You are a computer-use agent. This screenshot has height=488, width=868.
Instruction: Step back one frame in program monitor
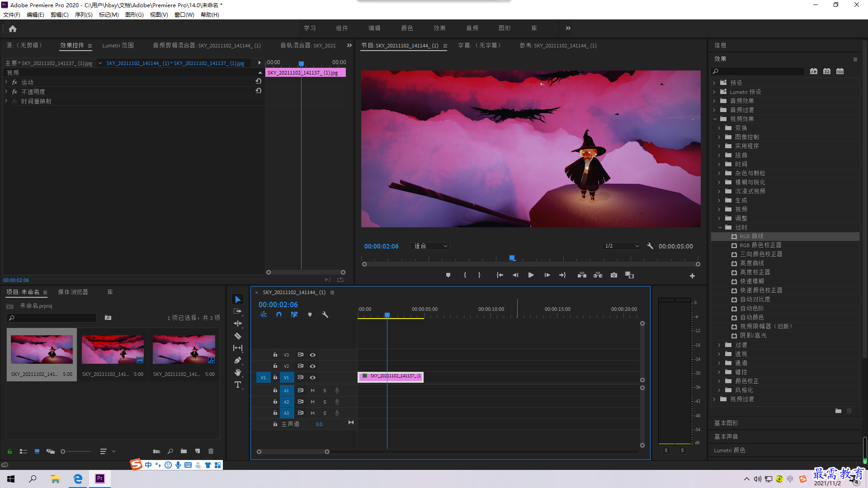[515, 275]
